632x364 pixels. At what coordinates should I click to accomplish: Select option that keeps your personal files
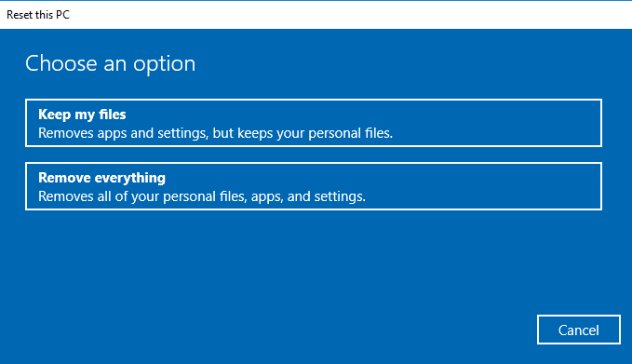pyautogui.click(x=314, y=123)
